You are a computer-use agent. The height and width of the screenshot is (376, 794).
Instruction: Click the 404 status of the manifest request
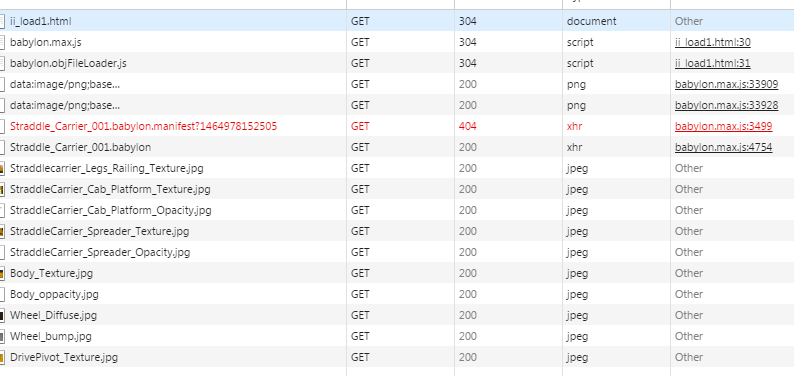tap(467, 126)
